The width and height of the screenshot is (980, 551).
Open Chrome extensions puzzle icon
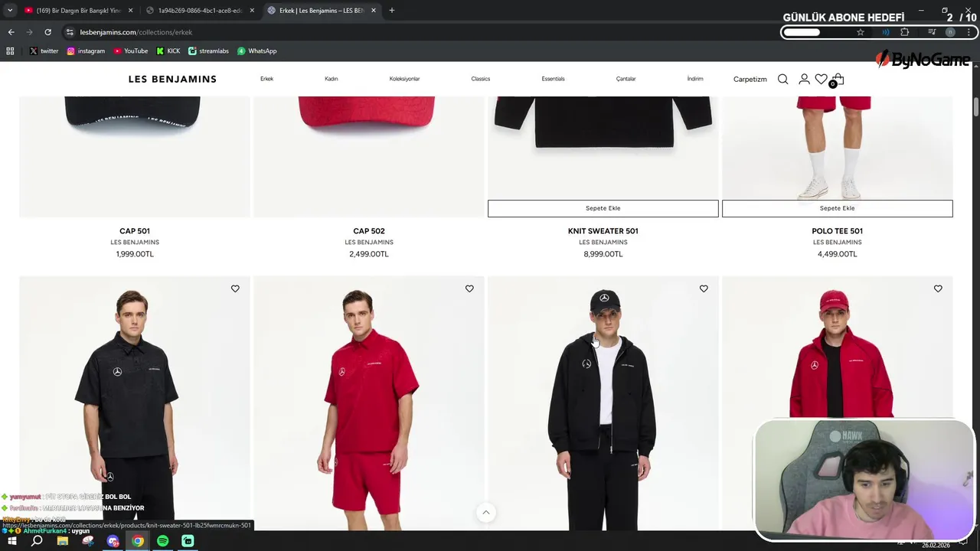tap(905, 32)
